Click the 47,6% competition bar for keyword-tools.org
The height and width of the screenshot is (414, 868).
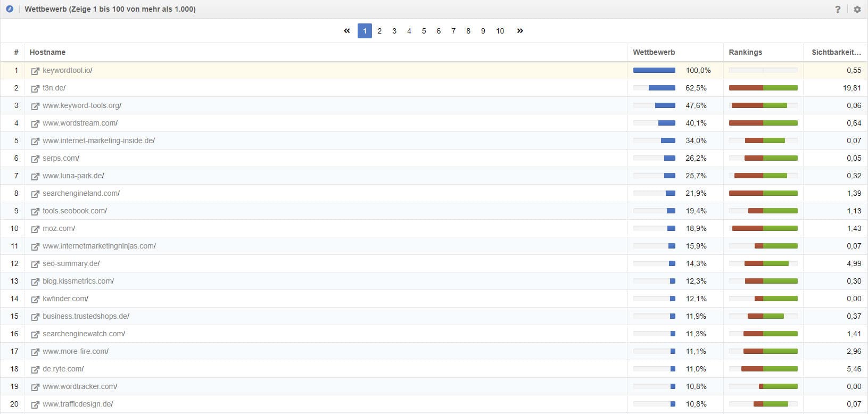(x=654, y=105)
